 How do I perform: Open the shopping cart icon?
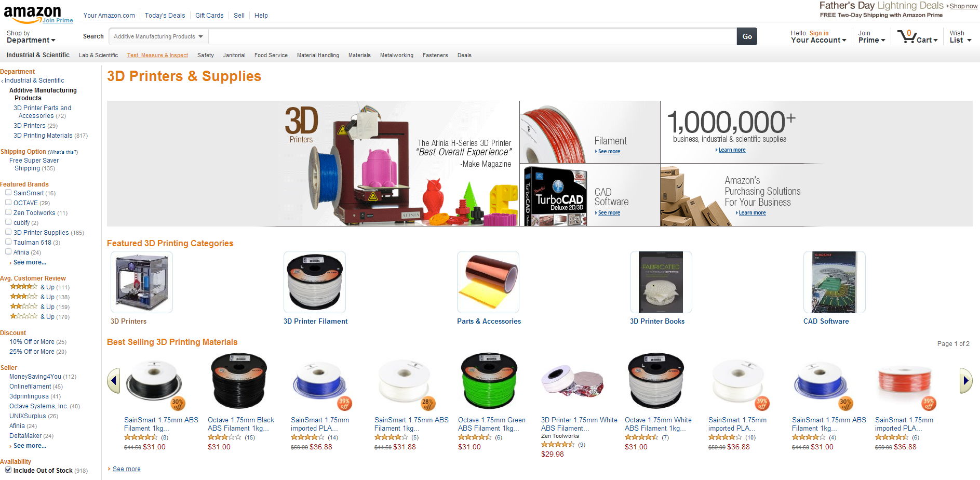(x=907, y=36)
